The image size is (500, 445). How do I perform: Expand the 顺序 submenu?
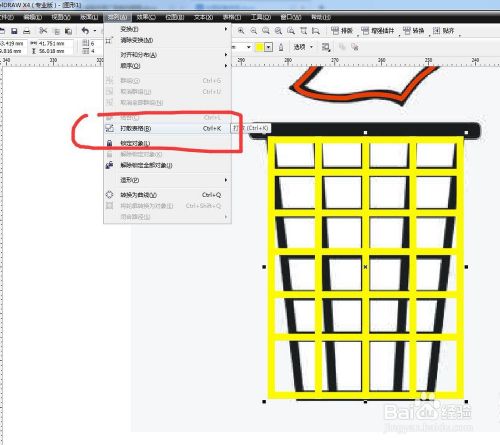click(x=226, y=66)
